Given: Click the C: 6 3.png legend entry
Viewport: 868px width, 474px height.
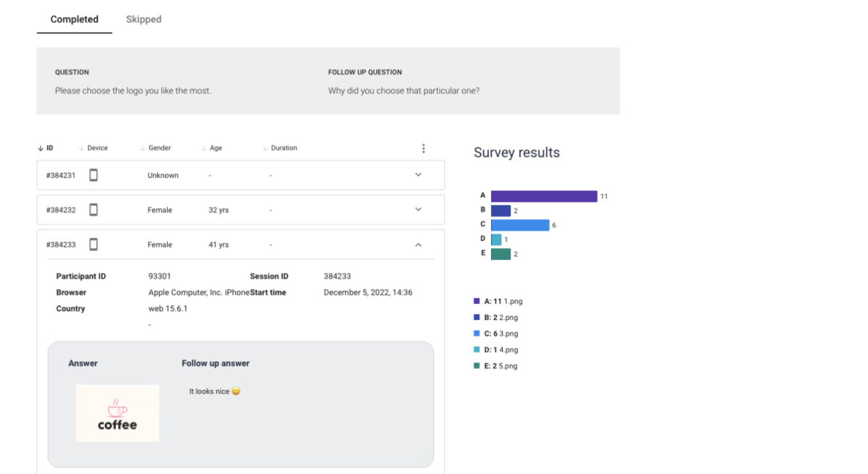Looking at the screenshot, I should [495, 333].
